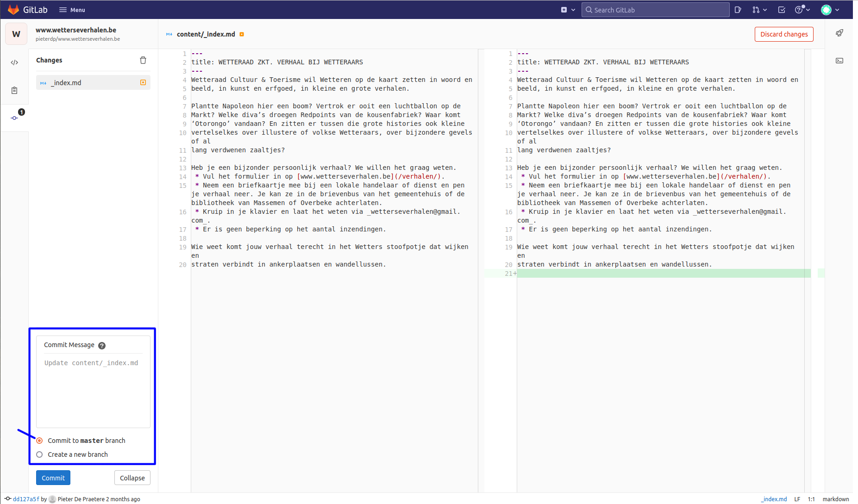The height and width of the screenshot is (504, 858).
Task: Open the Issues icon in the top bar
Action: [738, 9]
